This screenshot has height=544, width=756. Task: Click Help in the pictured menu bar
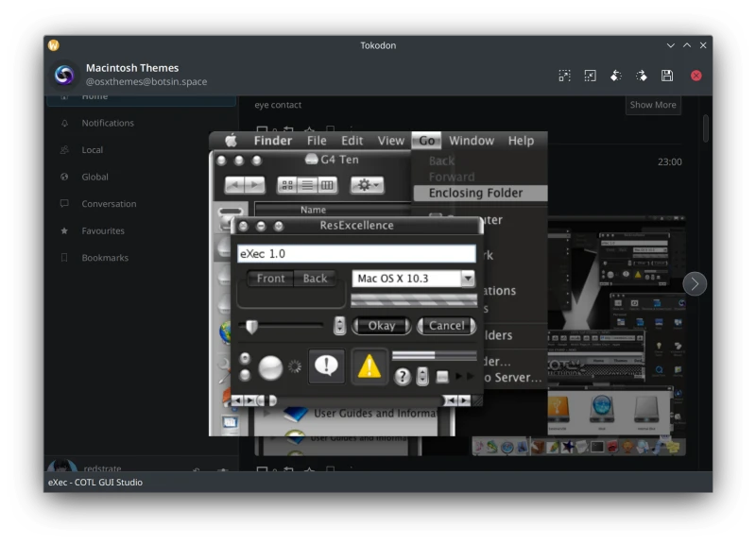coord(521,141)
